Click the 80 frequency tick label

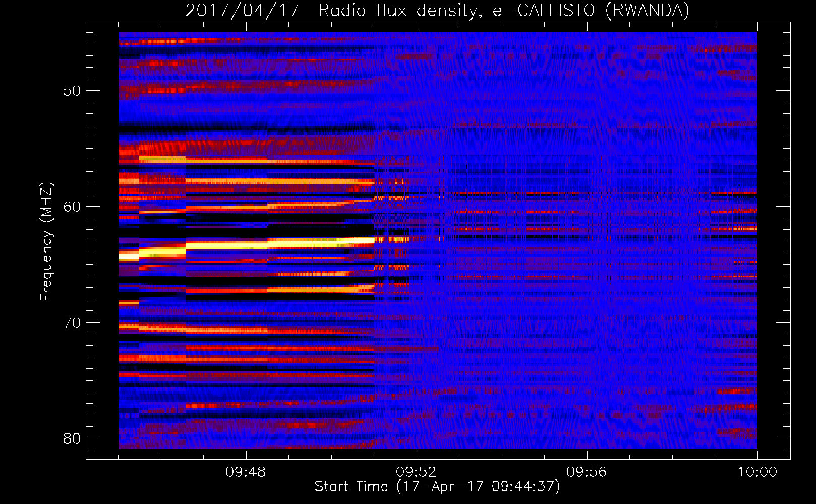[72, 438]
